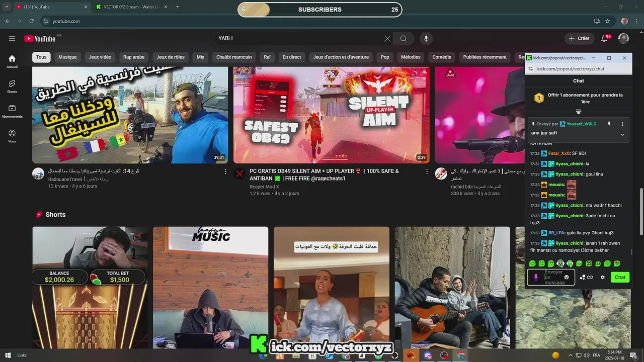
Task: Reload the youtube.com page
Action: pos(31,21)
